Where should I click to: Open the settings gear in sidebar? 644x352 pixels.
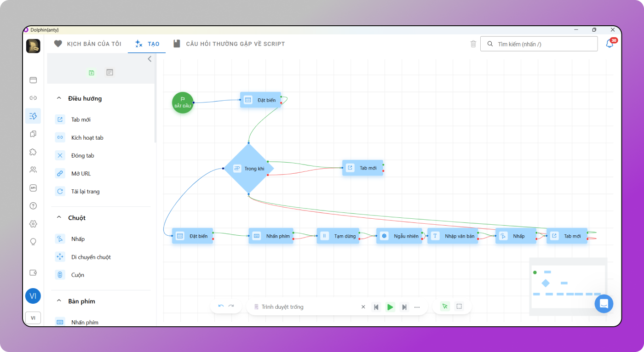(33, 224)
